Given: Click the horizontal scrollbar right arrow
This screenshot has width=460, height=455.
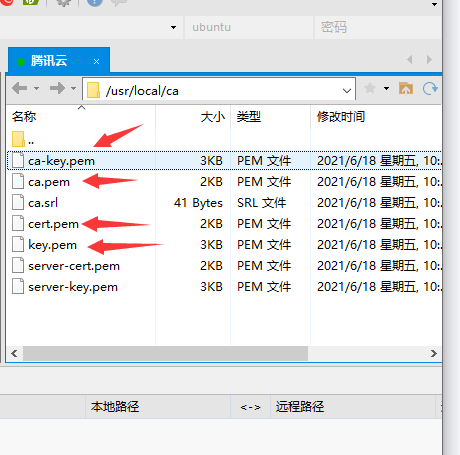Looking at the screenshot, I should 433,353.
